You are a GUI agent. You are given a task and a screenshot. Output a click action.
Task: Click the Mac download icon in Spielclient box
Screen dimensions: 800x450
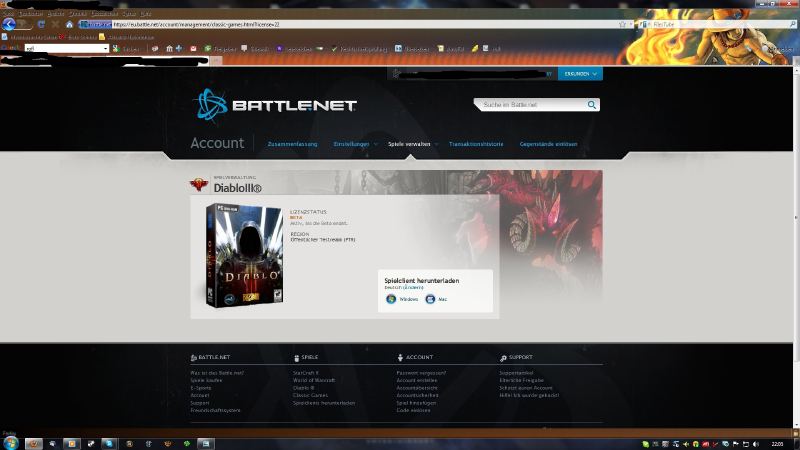point(430,299)
